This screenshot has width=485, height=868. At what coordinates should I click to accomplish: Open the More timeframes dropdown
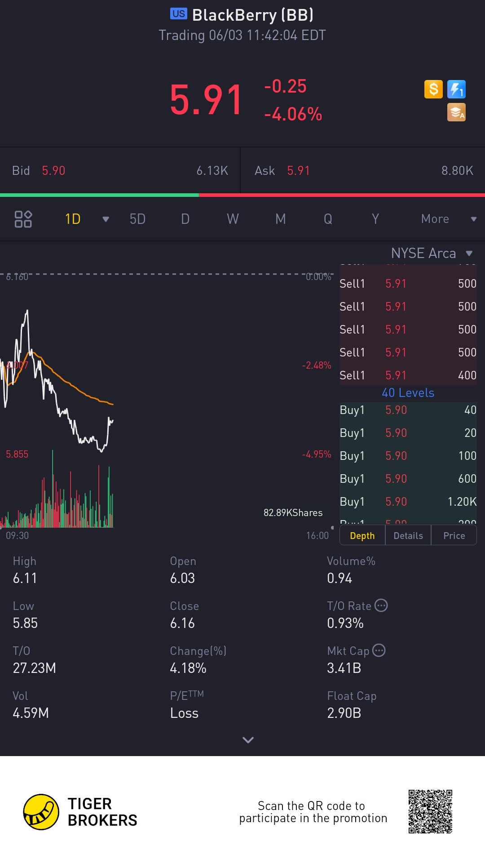click(448, 219)
